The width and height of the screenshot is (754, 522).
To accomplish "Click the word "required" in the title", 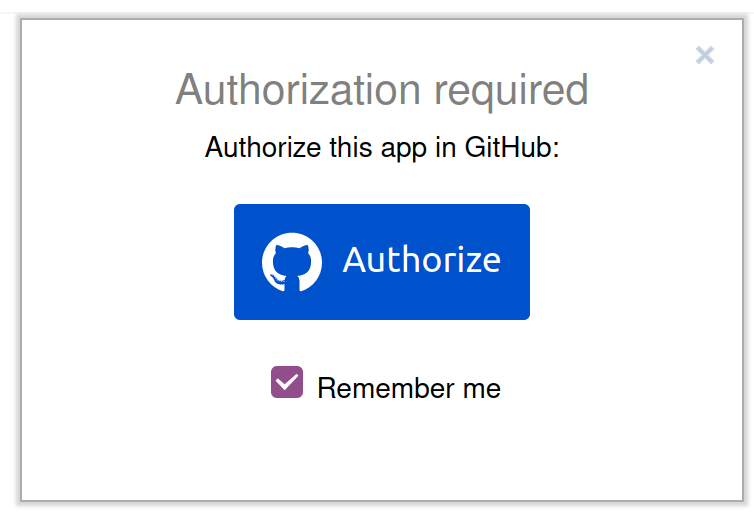I will point(511,90).
